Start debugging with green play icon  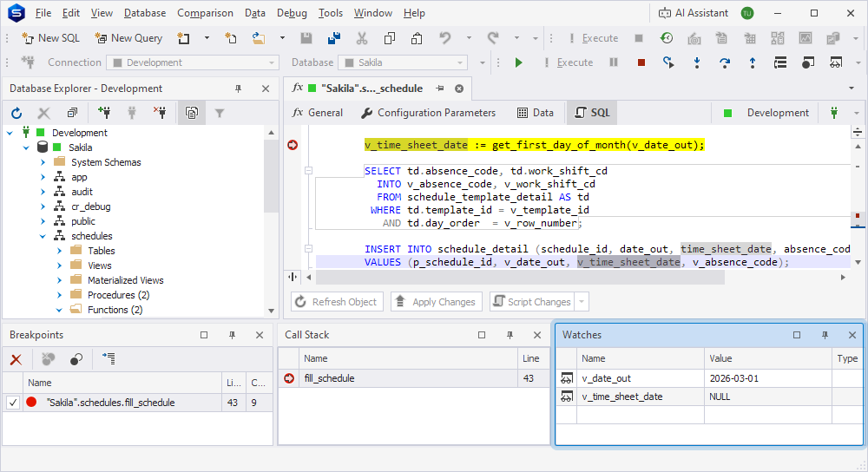coord(519,62)
